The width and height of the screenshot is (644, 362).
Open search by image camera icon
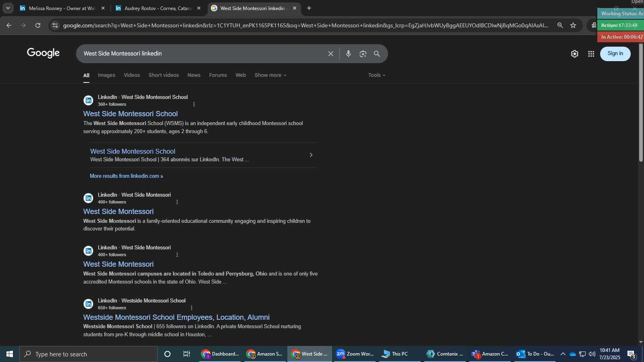(363, 54)
